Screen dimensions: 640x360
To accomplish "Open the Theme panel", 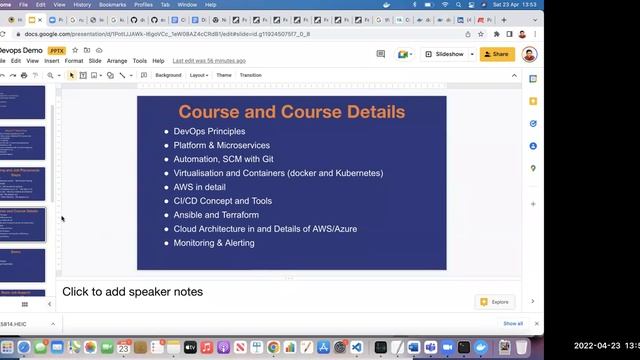I will coord(224,76).
